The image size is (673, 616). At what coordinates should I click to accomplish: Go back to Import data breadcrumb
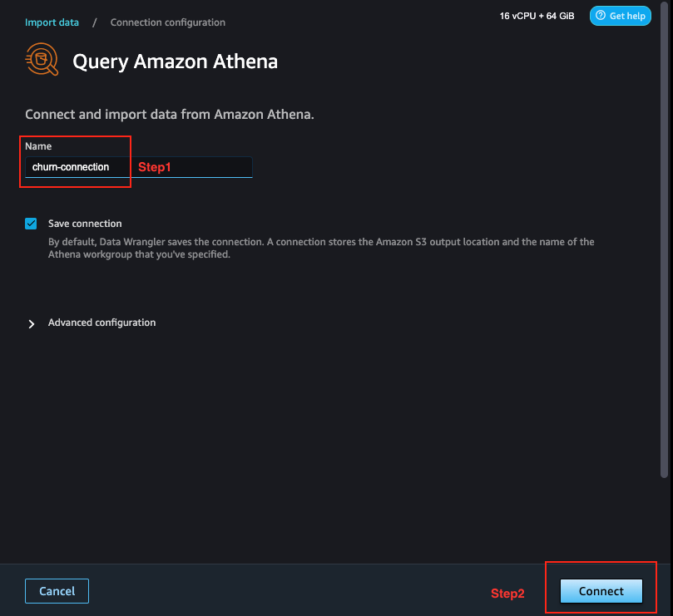pyautogui.click(x=52, y=22)
